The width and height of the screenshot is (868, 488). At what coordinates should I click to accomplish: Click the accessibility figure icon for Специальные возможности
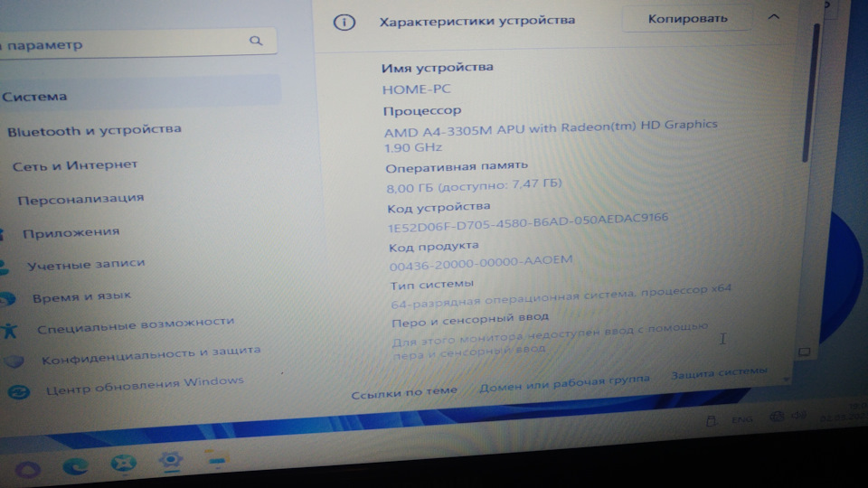click(x=9, y=331)
